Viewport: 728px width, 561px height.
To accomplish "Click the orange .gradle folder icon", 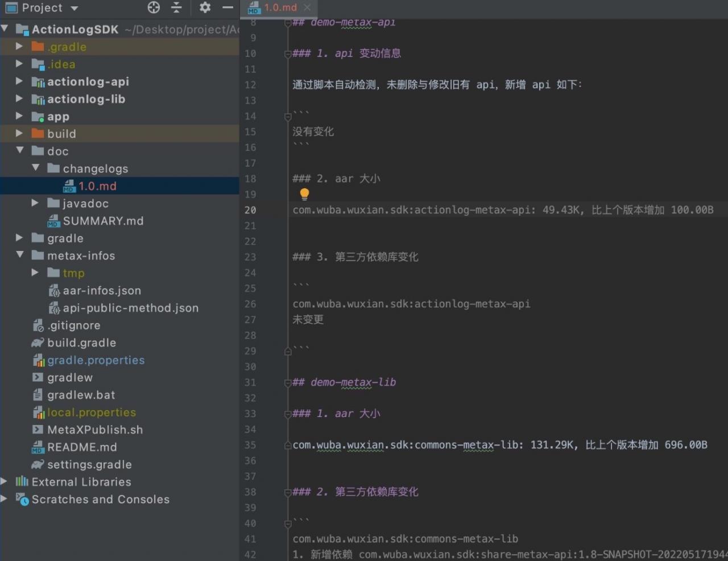I will [x=38, y=47].
